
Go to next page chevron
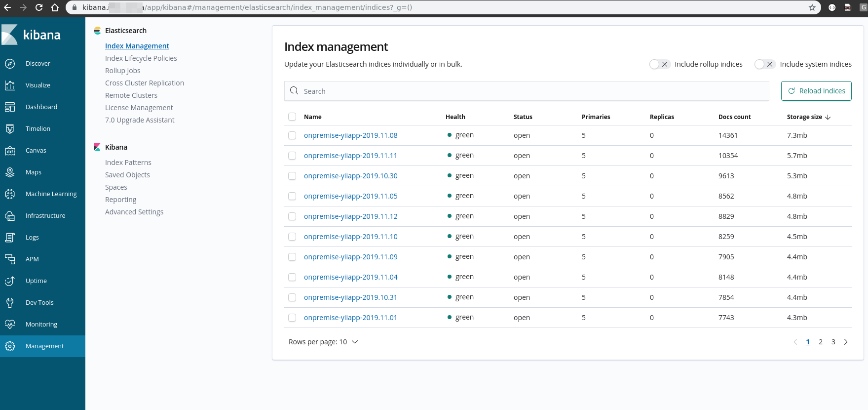coord(846,342)
